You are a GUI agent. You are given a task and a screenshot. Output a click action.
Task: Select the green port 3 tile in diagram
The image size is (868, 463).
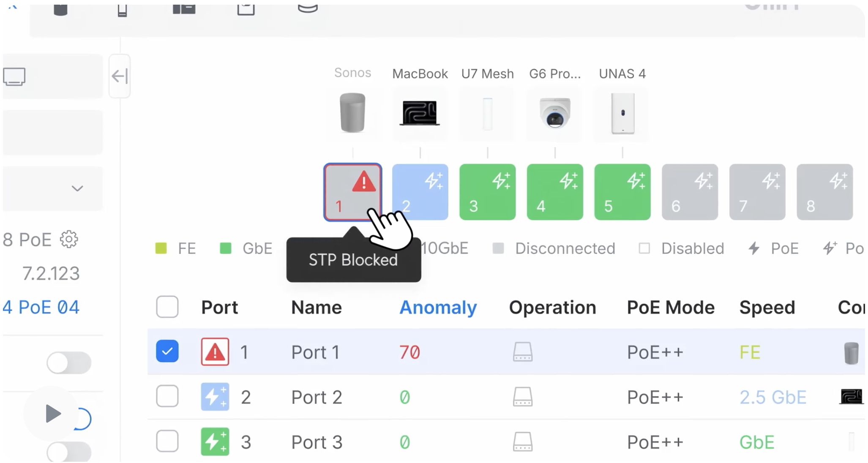pos(487,192)
